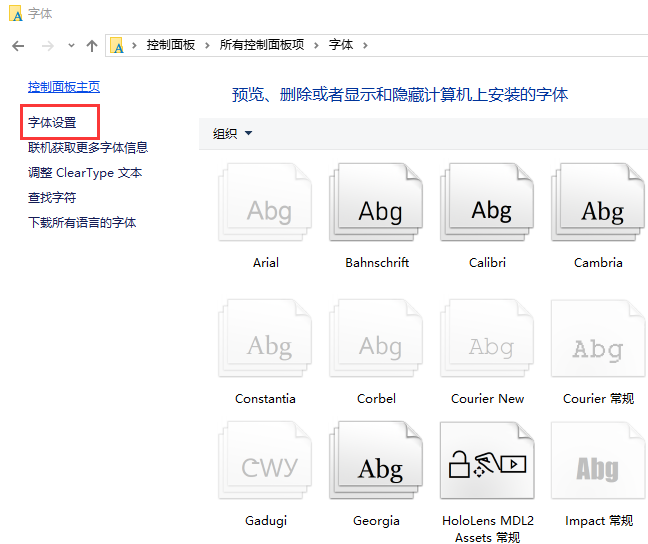
Task: Select HoloLens MDL2 Assets font icon
Action: 487,460
